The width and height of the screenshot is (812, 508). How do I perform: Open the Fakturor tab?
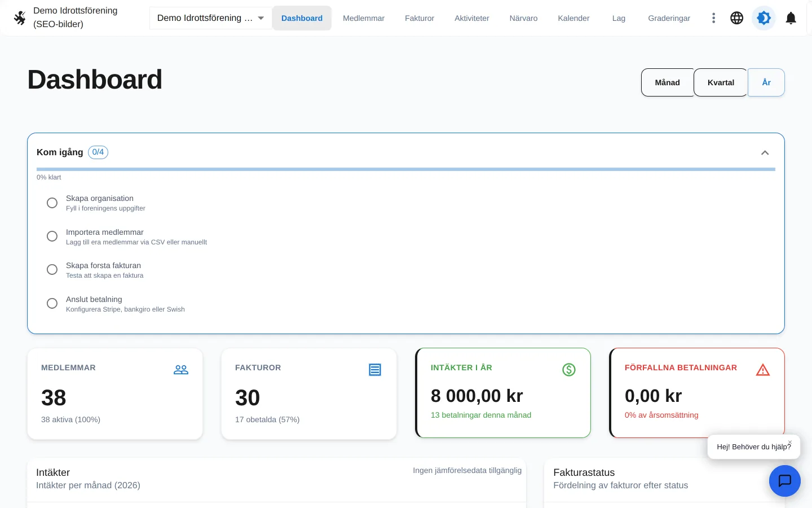tap(420, 18)
